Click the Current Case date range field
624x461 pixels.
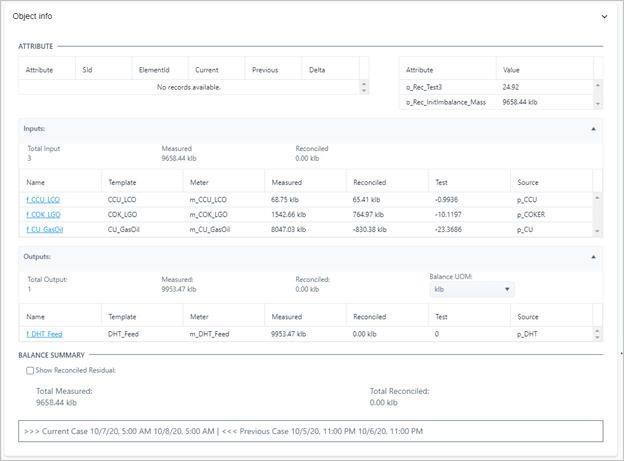click(311, 431)
